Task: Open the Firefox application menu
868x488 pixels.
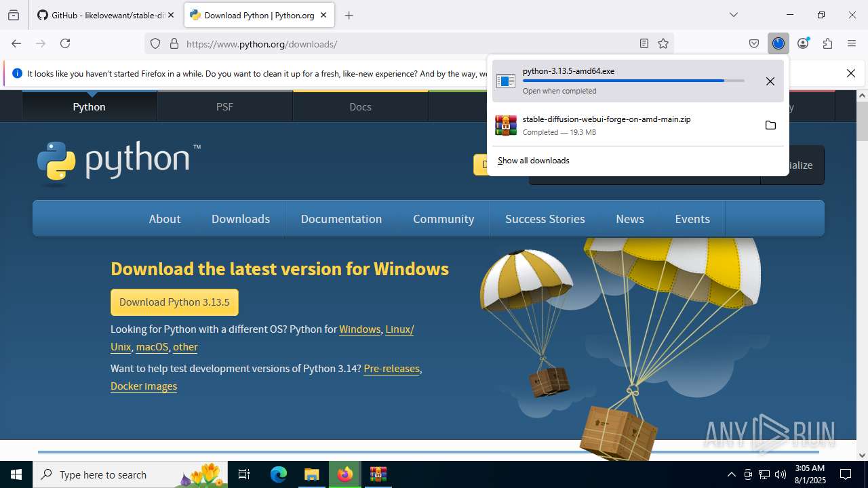Action: tap(852, 43)
